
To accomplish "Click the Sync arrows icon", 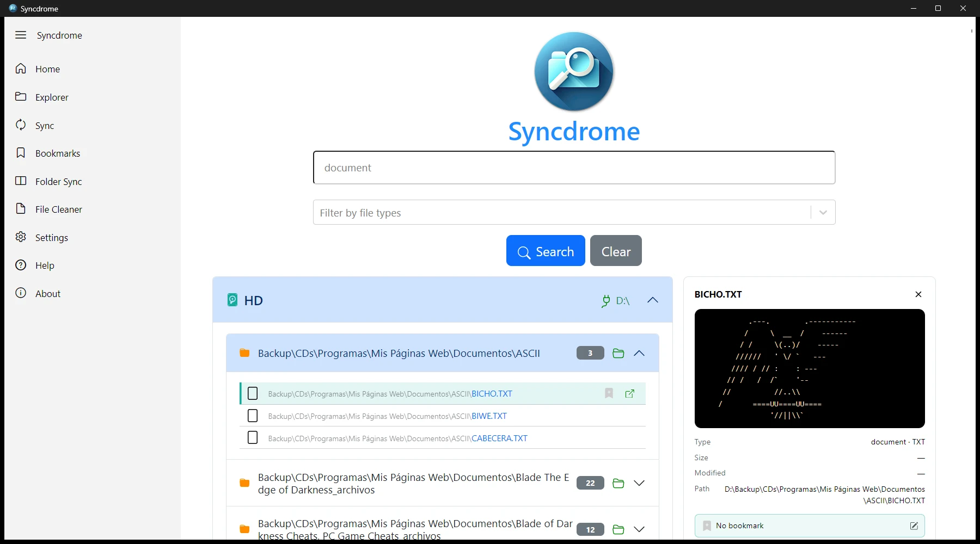I will 21,125.
